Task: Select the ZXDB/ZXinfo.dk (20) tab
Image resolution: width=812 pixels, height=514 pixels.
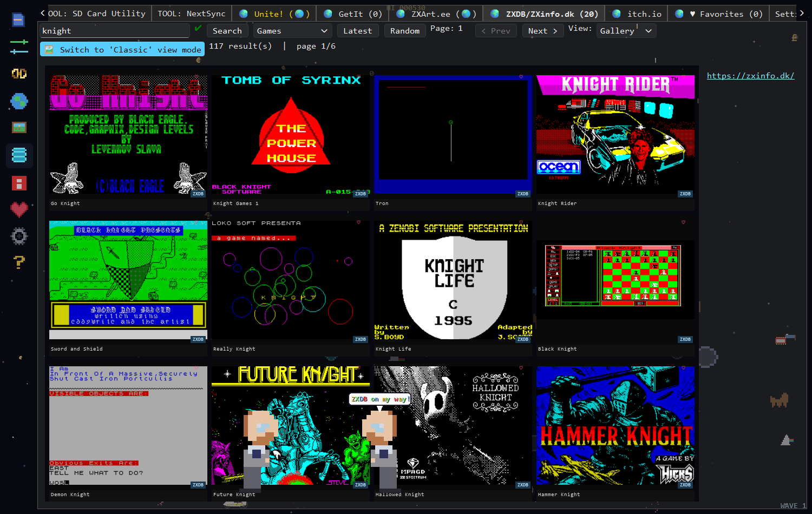Action: point(545,14)
